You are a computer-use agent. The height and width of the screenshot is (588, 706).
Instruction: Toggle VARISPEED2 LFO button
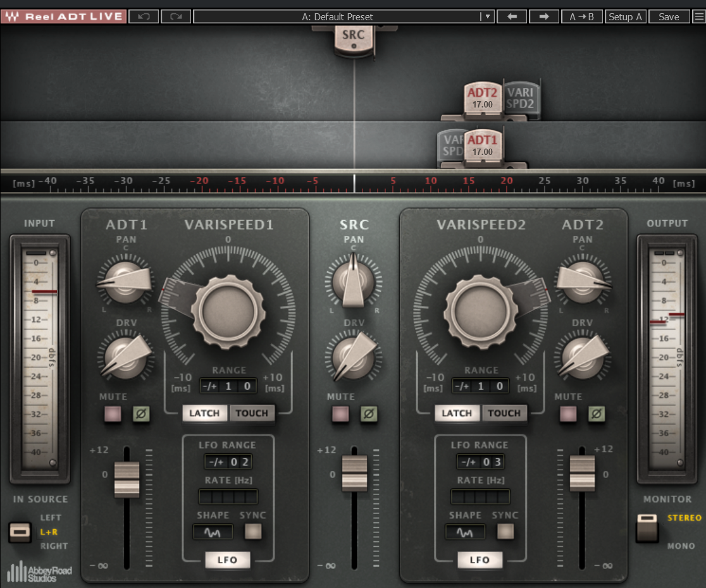click(480, 560)
